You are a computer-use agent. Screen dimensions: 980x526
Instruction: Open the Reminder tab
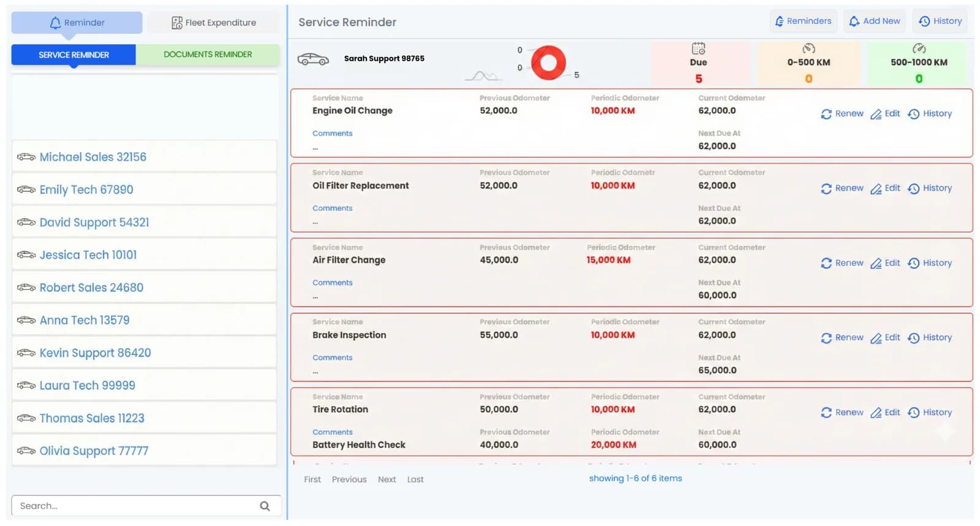click(x=77, y=23)
